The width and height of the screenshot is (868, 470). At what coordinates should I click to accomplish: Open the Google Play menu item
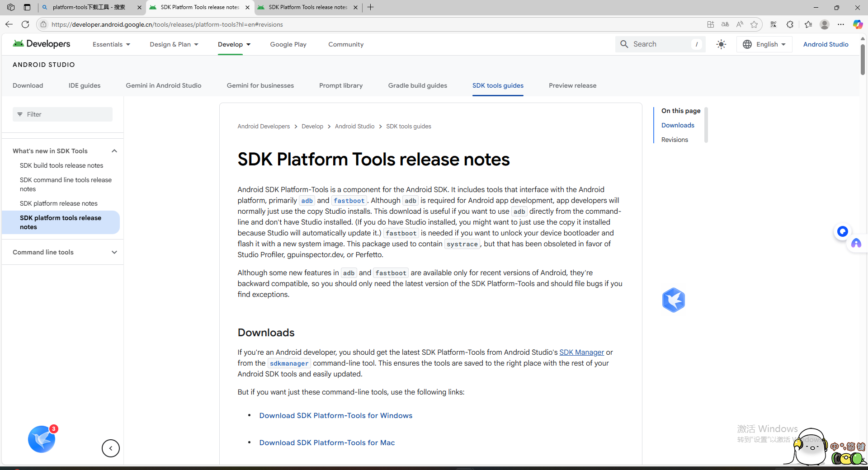tap(288, 44)
